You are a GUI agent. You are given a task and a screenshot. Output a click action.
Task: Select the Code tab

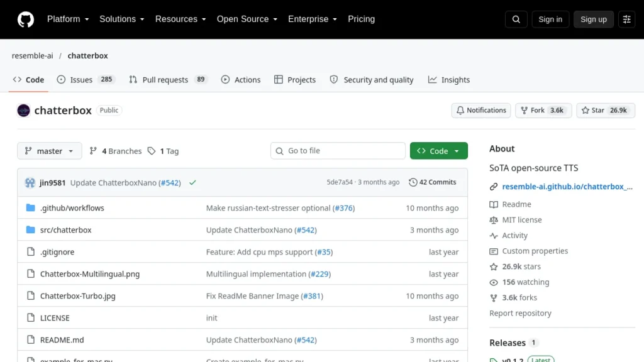click(x=28, y=80)
